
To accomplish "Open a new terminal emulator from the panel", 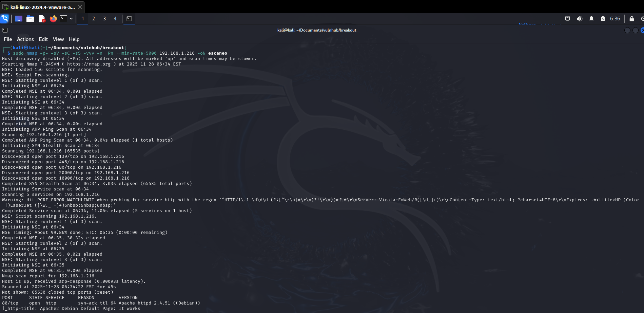I will click(x=63, y=19).
